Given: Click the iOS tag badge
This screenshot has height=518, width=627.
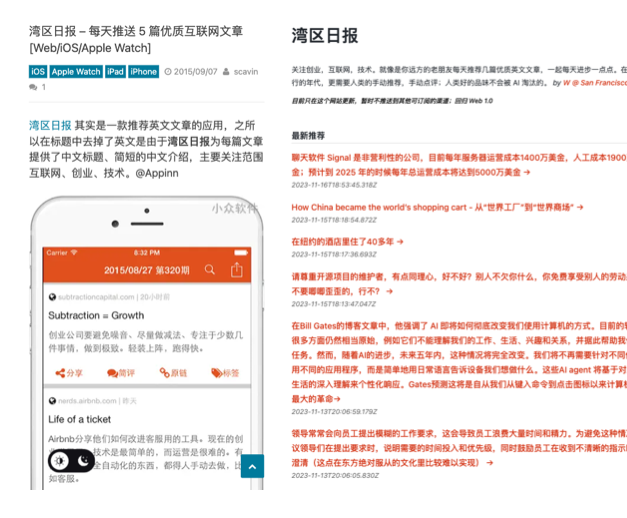Looking at the screenshot, I should (x=38, y=71).
